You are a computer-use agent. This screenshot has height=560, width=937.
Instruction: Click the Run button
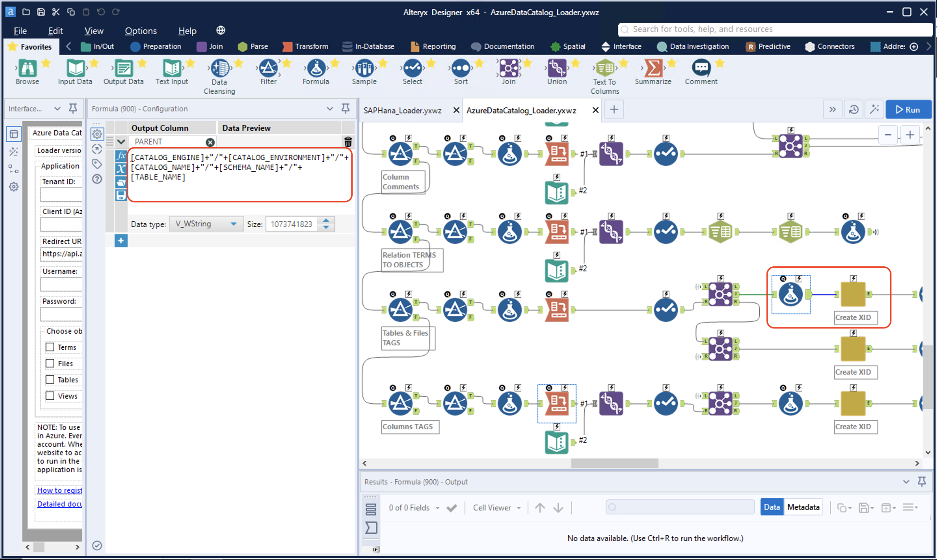tap(909, 110)
